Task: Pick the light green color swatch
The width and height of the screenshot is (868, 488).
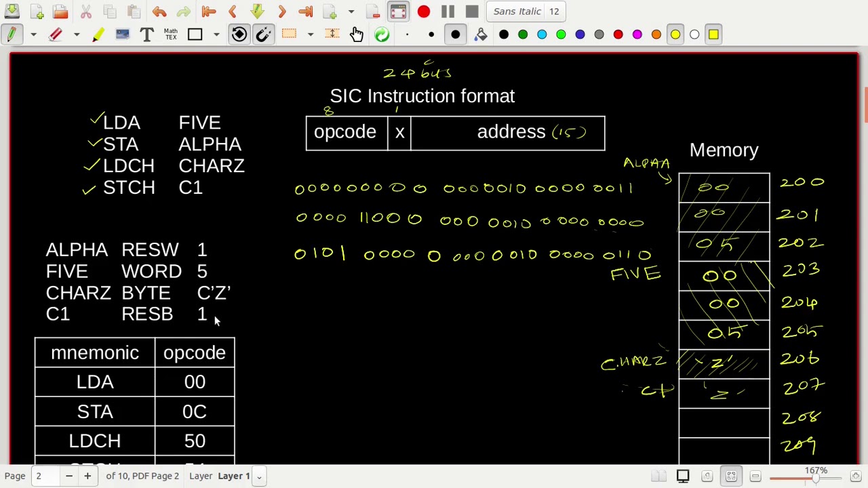Action: click(x=561, y=35)
